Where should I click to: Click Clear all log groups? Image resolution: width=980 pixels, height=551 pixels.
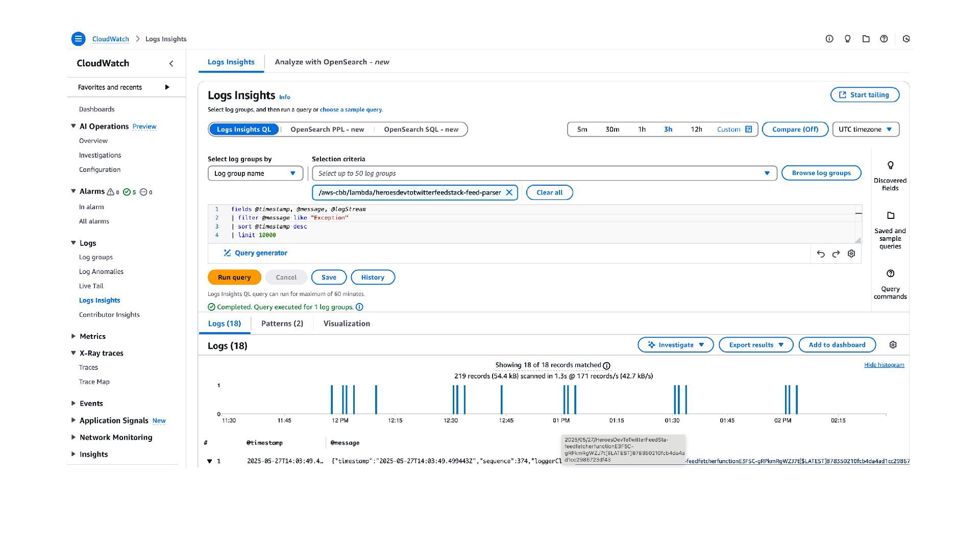click(549, 192)
